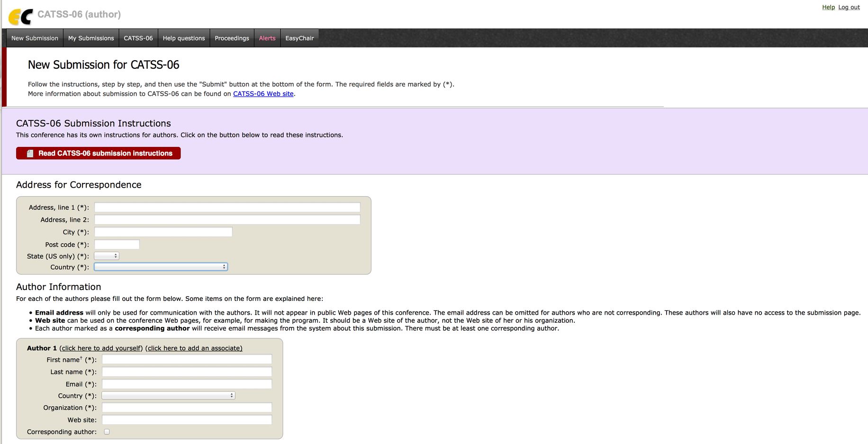Focus the Address, line 2 field
Screen dimensions: 868x444
coord(227,220)
